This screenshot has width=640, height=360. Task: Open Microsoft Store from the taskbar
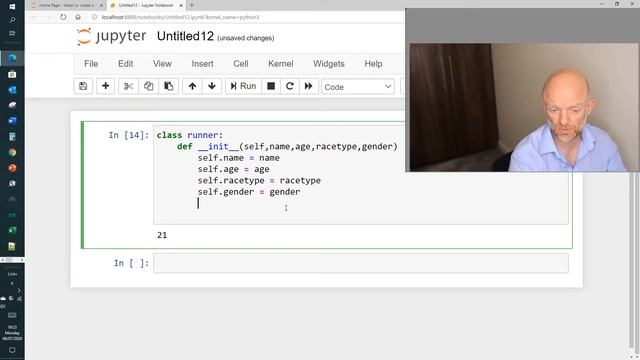(12, 74)
